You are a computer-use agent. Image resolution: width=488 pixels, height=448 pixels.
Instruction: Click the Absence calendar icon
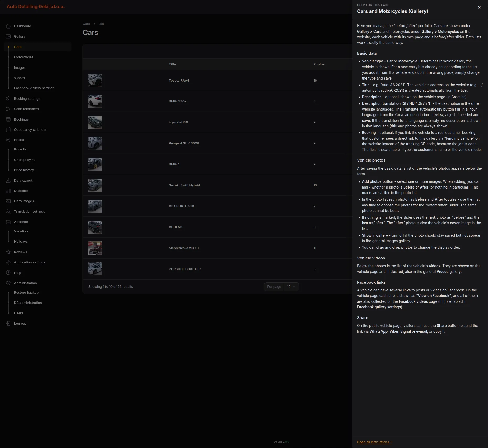point(8,222)
